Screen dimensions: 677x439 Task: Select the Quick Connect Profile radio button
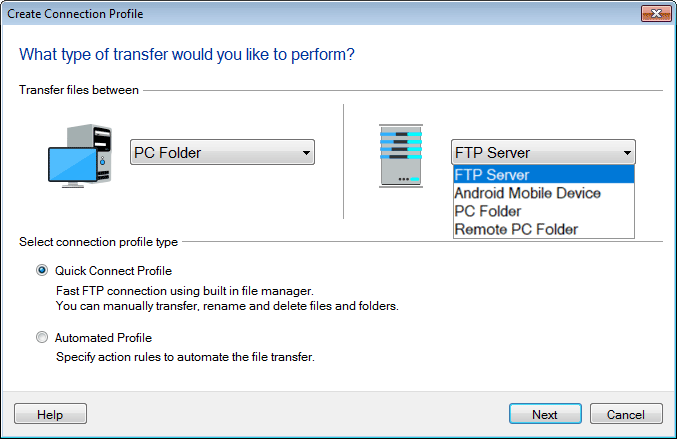42,270
